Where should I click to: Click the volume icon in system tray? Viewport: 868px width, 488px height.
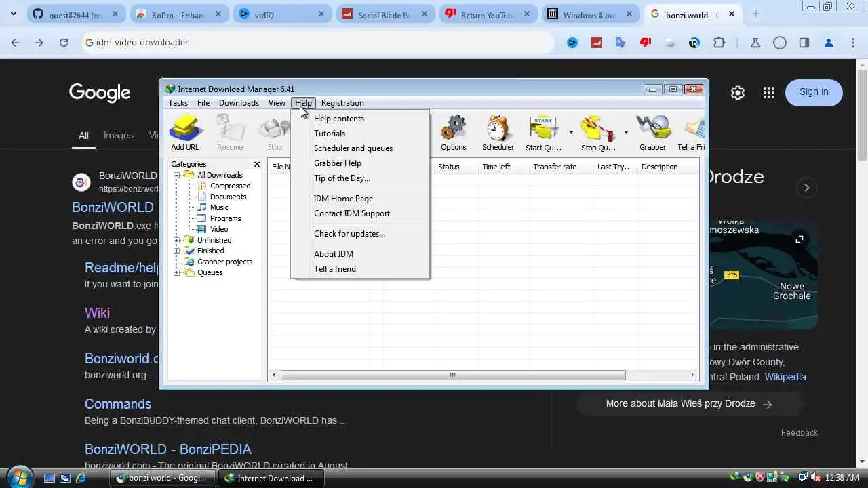tap(816, 478)
